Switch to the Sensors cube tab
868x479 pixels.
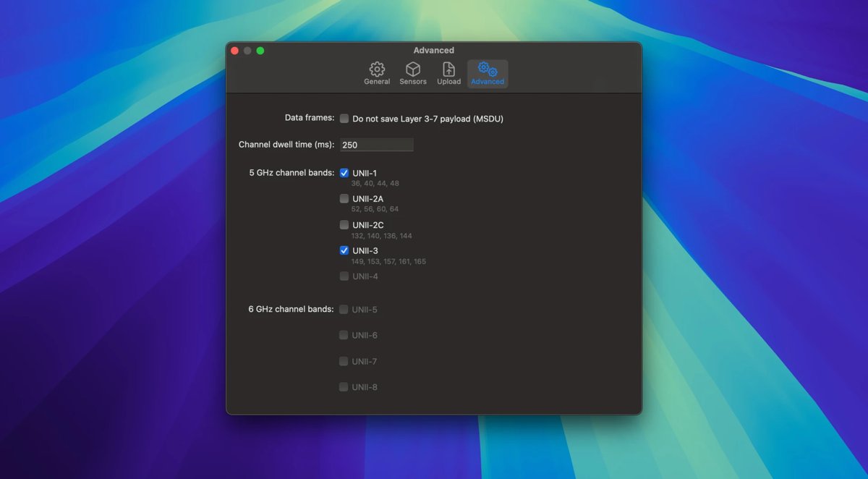pyautogui.click(x=413, y=73)
